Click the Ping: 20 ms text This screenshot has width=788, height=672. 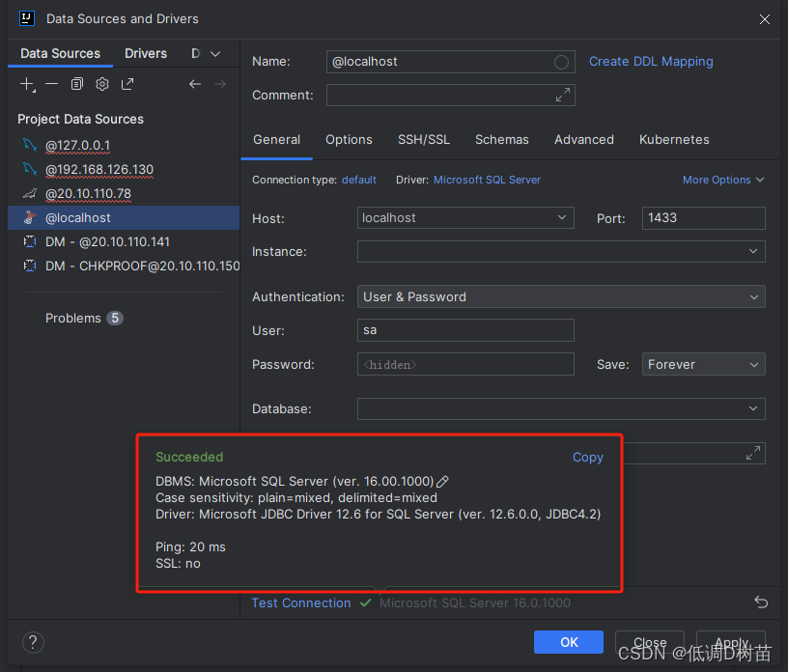(190, 546)
